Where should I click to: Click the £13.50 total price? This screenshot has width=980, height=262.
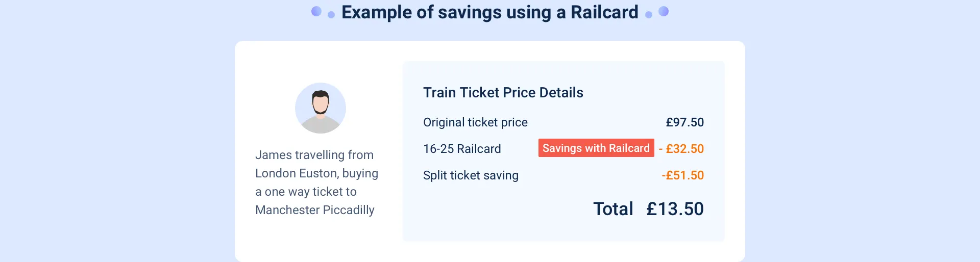pos(675,209)
